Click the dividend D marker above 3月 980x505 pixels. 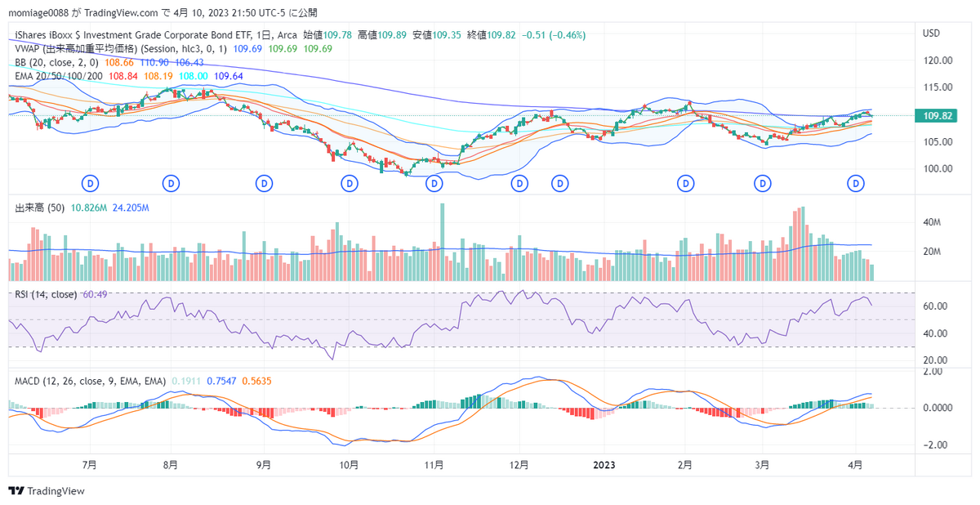(763, 184)
